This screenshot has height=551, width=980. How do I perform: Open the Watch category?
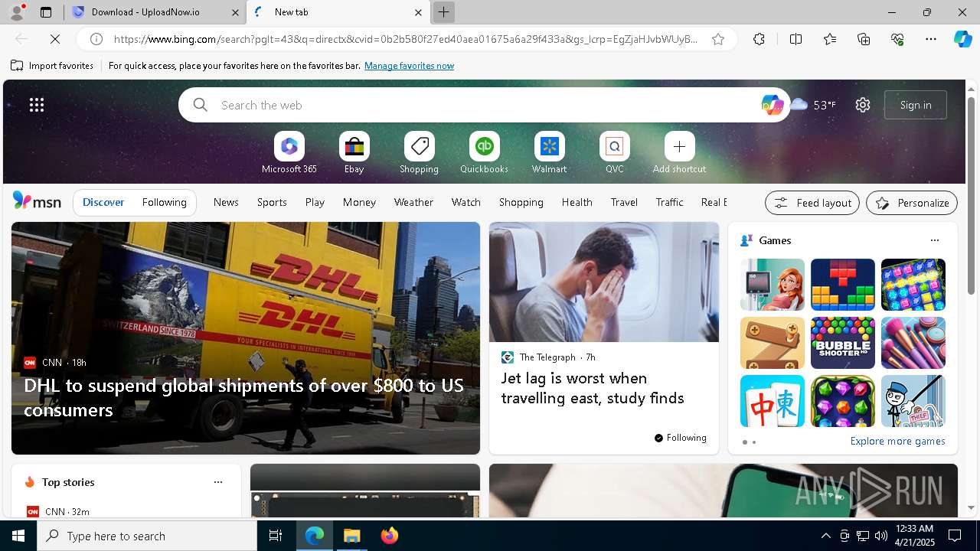point(466,202)
